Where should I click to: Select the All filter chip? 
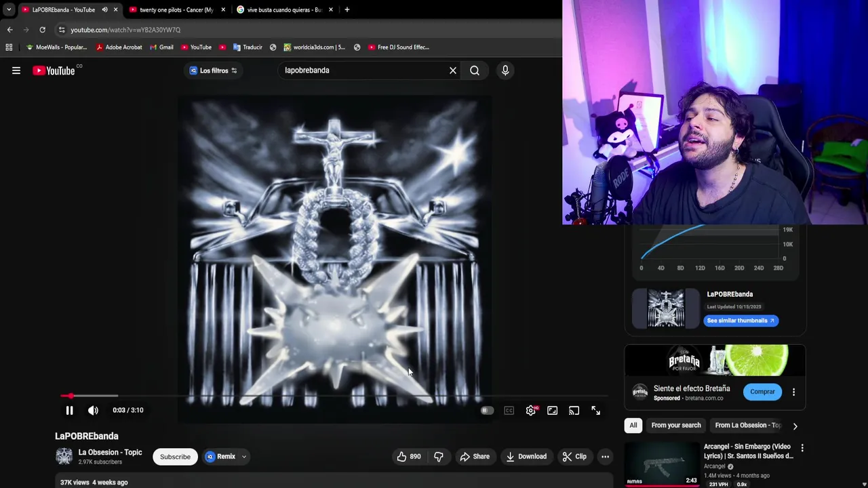[633, 426]
